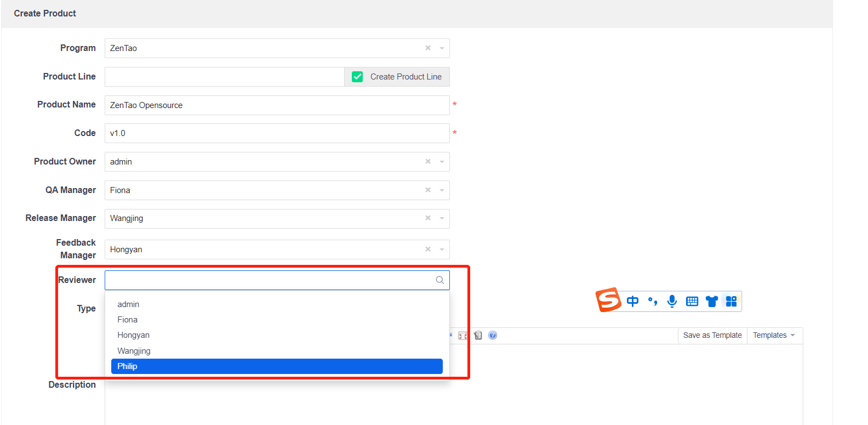Click the editor paste clipboard icon
This screenshot has width=868, height=425.
[478, 335]
